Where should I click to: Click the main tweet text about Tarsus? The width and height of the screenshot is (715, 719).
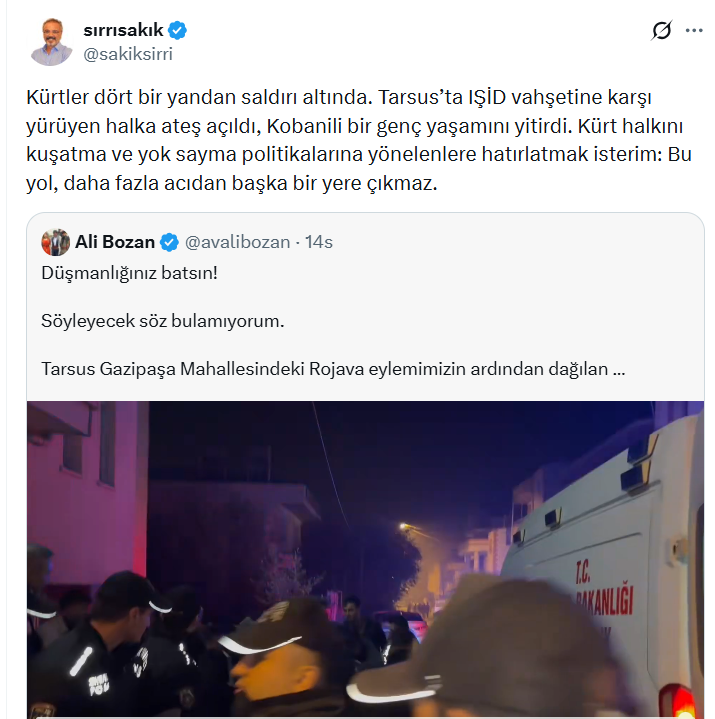(x=358, y=140)
